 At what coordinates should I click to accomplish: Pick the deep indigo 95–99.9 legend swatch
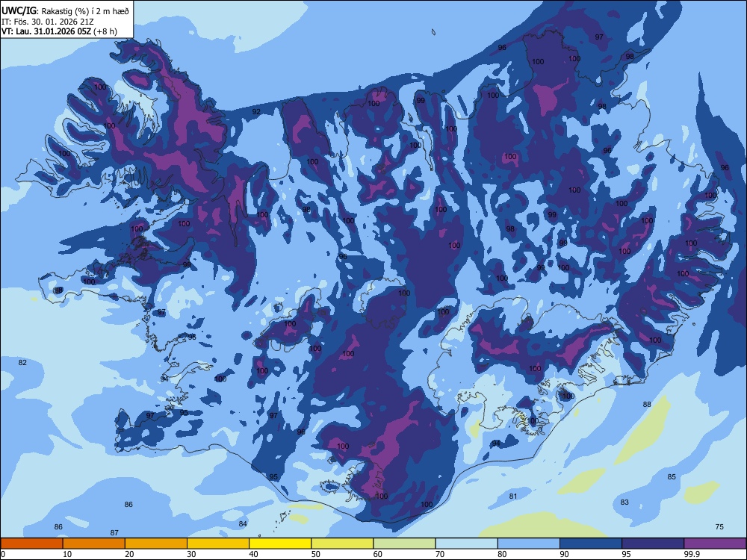[653, 544]
